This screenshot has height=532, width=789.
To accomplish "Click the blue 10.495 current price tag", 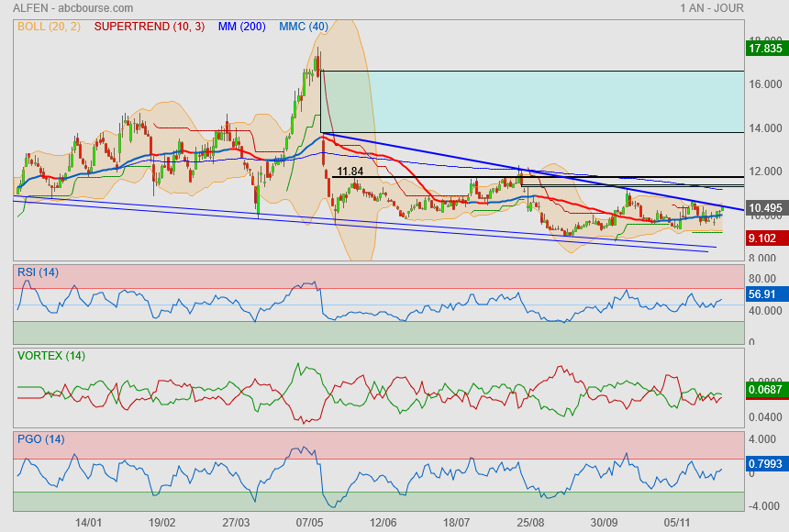I will [765, 209].
